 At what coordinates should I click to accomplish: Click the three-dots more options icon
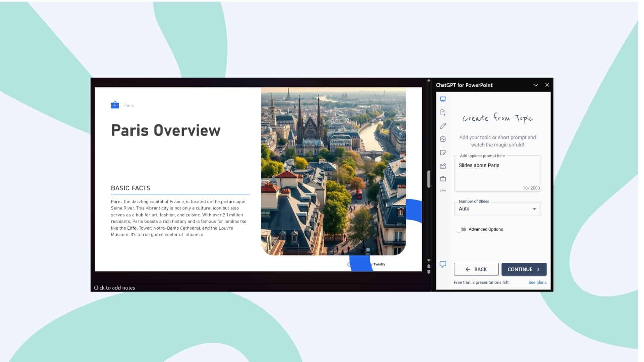pos(443,190)
